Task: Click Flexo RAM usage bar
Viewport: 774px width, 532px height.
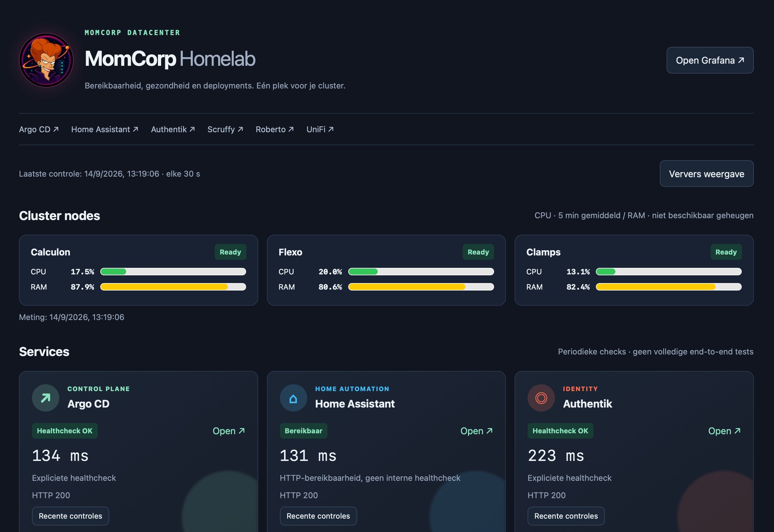Action: pyautogui.click(x=421, y=287)
